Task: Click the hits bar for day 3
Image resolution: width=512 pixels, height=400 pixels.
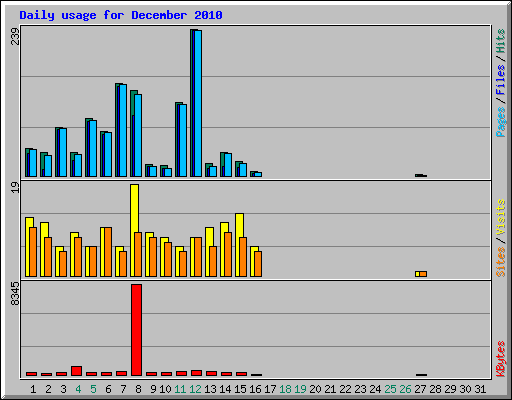Action: coord(57,152)
